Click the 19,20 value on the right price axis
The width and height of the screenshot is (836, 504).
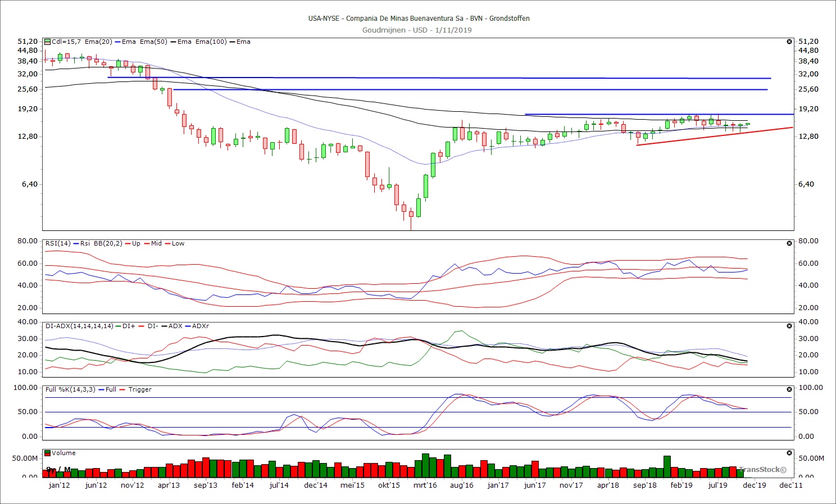click(x=808, y=109)
